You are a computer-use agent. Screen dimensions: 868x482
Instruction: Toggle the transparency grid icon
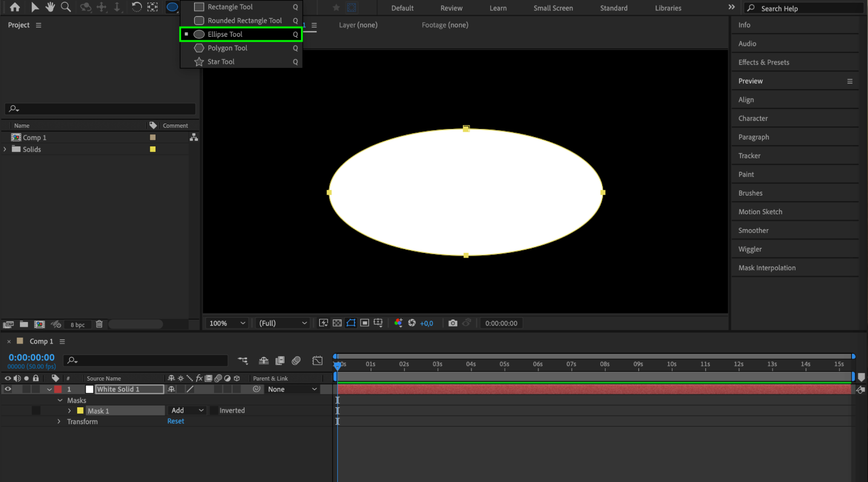point(337,323)
